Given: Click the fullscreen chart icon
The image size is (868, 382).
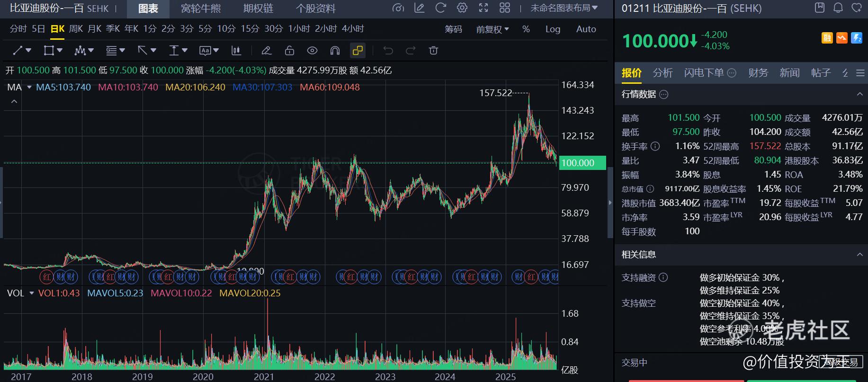Looking at the screenshot, I should 483,8.
